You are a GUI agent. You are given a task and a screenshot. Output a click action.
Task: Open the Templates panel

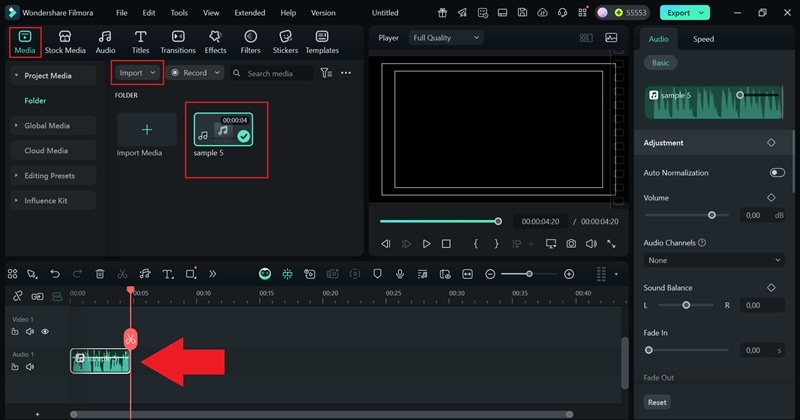[x=322, y=42]
